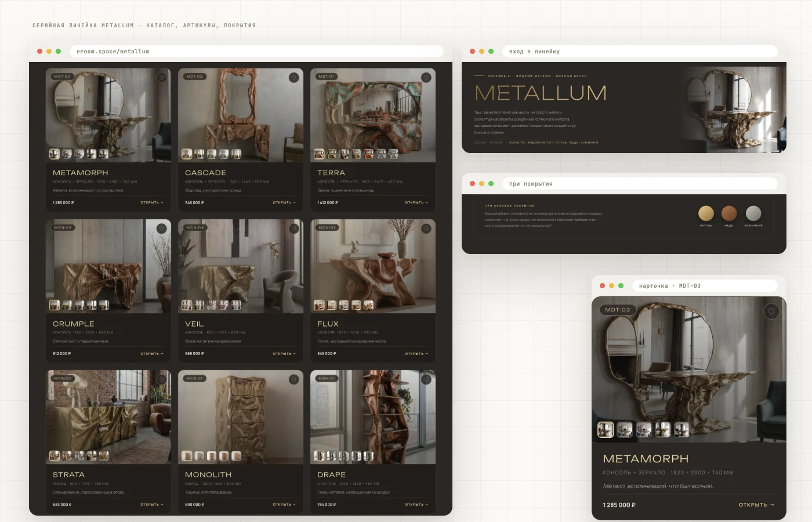This screenshot has width=812, height=522.
Task: Show the last thumbnail on the CRUMPLE card
Action: click(104, 305)
